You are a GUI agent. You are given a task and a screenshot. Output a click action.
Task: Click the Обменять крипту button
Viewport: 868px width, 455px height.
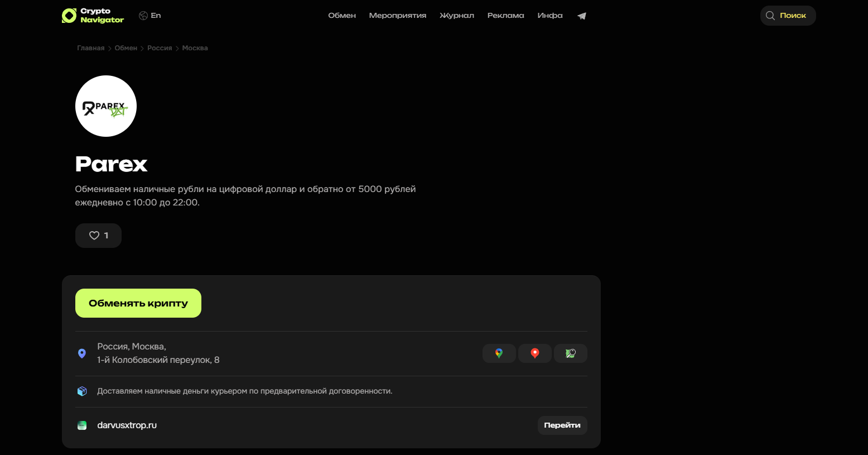[138, 303]
